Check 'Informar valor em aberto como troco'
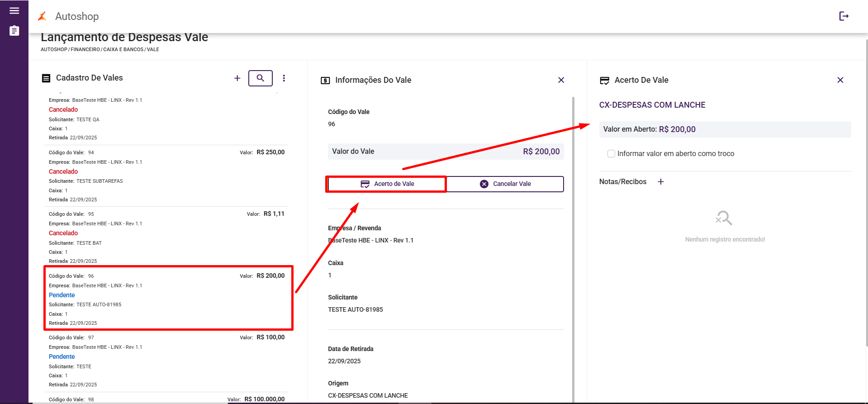 point(611,154)
